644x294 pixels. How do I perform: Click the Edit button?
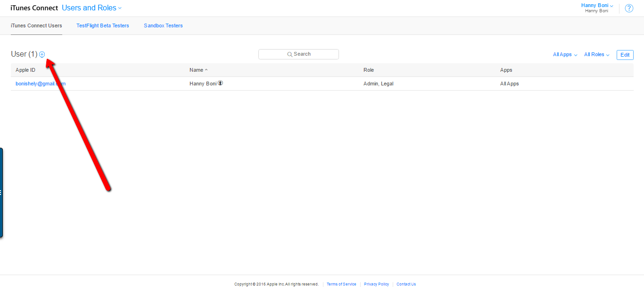[625, 55]
